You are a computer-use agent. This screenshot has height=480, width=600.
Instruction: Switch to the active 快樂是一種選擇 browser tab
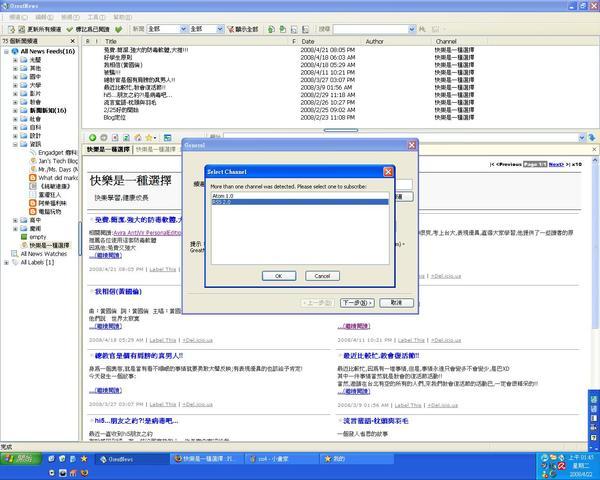(108, 150)
